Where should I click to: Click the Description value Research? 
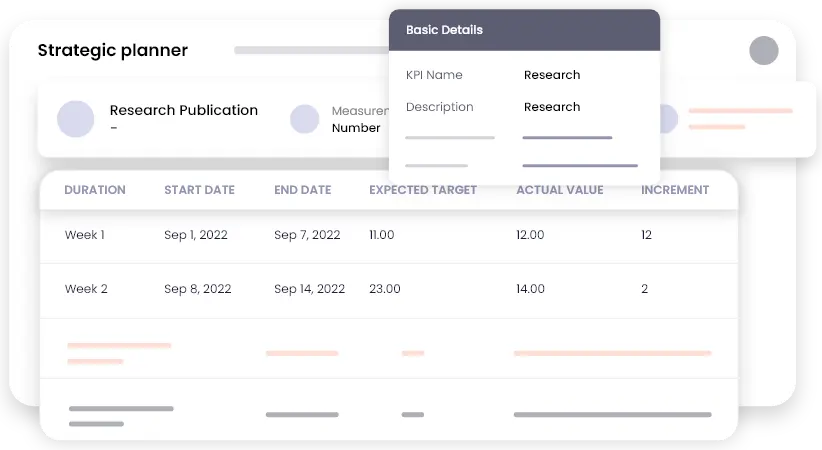pos(552,107)
